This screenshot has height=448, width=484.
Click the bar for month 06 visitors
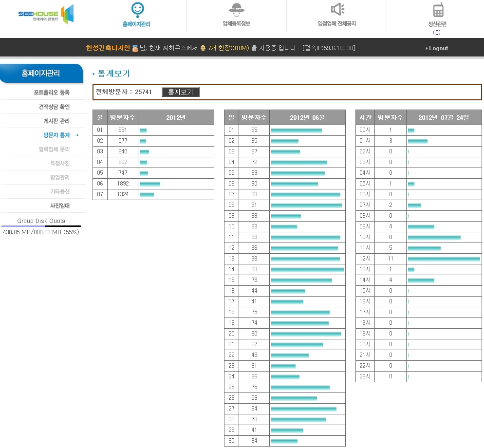[149, 184]
